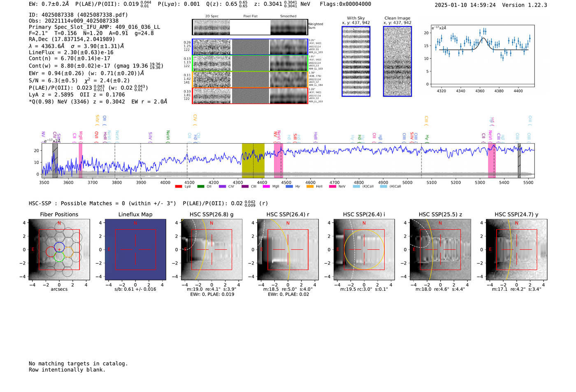Click the pink MgII band near 3650
Viewport: 576px width, 392px height.
[81, 160]
